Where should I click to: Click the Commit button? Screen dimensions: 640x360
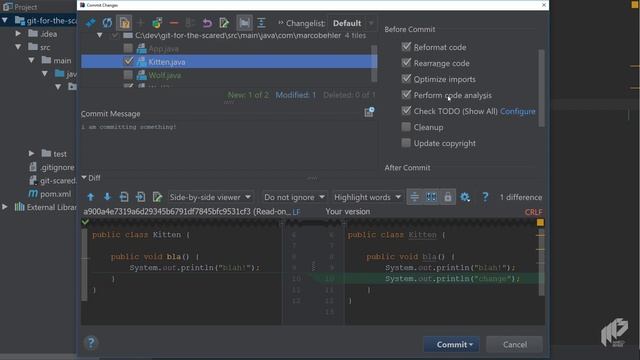pos(451,344)
